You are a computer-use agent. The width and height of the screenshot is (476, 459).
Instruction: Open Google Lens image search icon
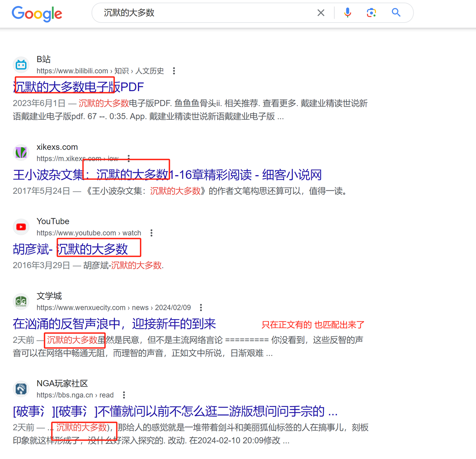coord(371,13)
